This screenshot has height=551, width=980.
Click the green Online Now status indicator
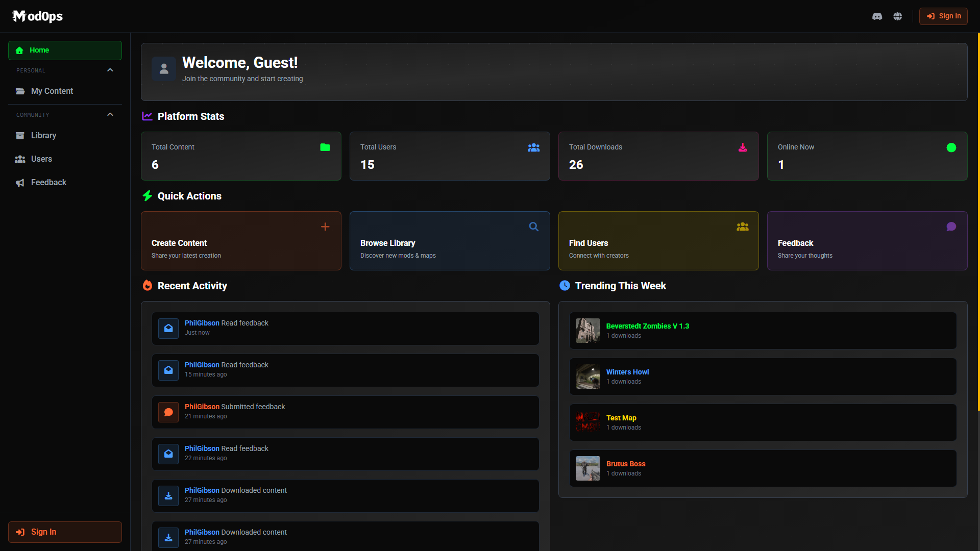(951, 147)
